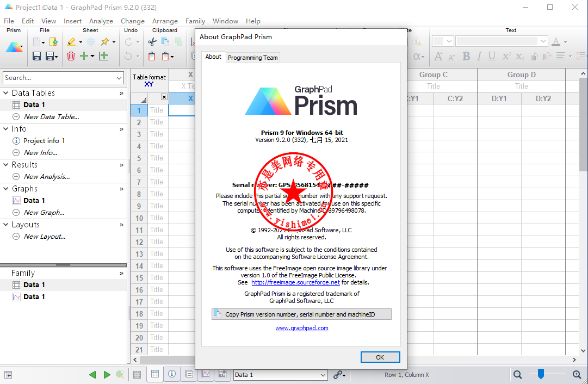Click the vertical scrollbar down arrow
The height and width of the screenshot is (384, 588).
[x=583, y=351]
